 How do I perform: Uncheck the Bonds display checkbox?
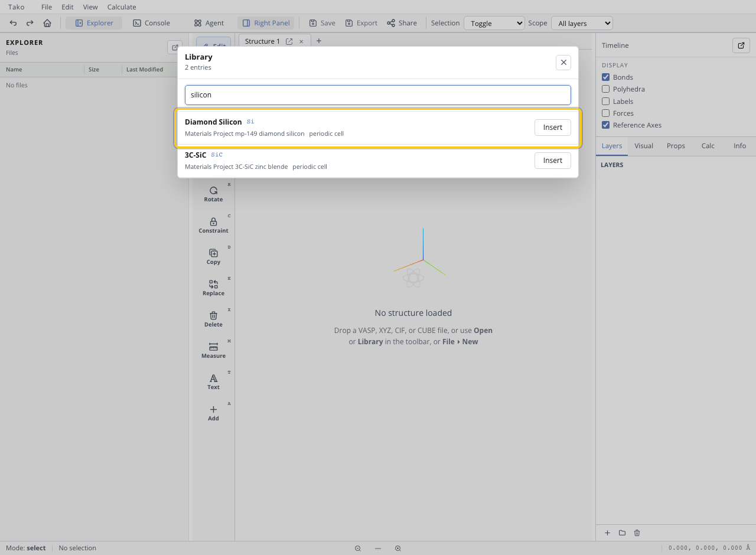[605, 77]
